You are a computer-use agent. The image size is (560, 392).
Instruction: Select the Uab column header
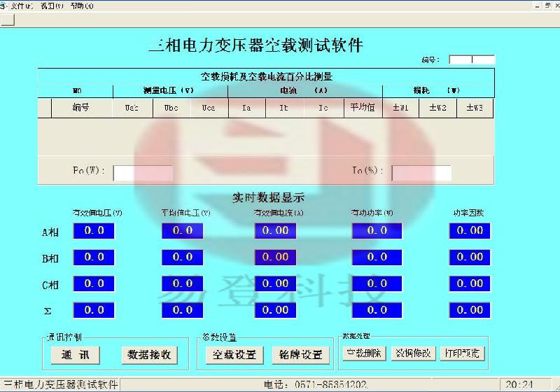[x=132, y=108]
